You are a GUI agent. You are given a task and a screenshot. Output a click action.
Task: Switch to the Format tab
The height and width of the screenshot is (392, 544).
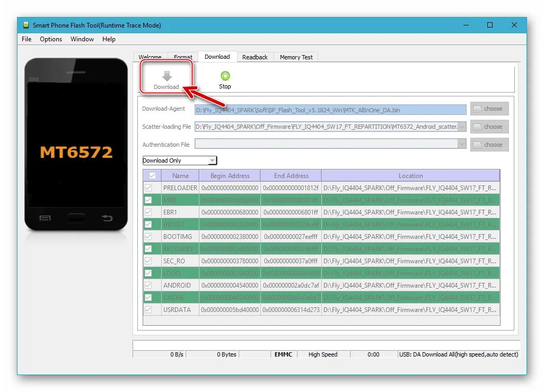(183, 57)
